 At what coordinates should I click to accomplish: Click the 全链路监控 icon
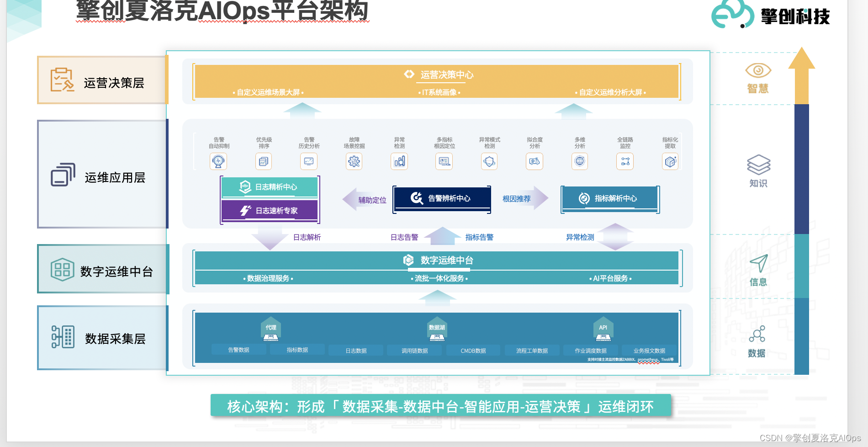click(625, 161)
